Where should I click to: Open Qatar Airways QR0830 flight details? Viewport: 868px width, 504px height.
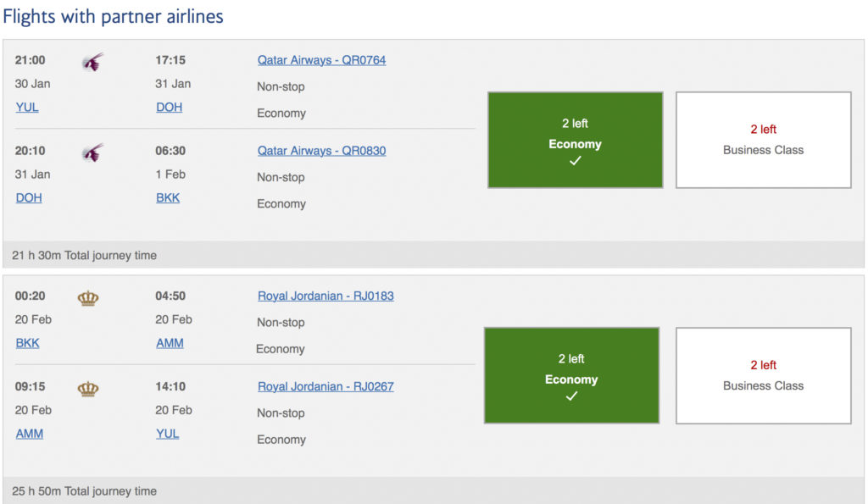tap(321, 151)
